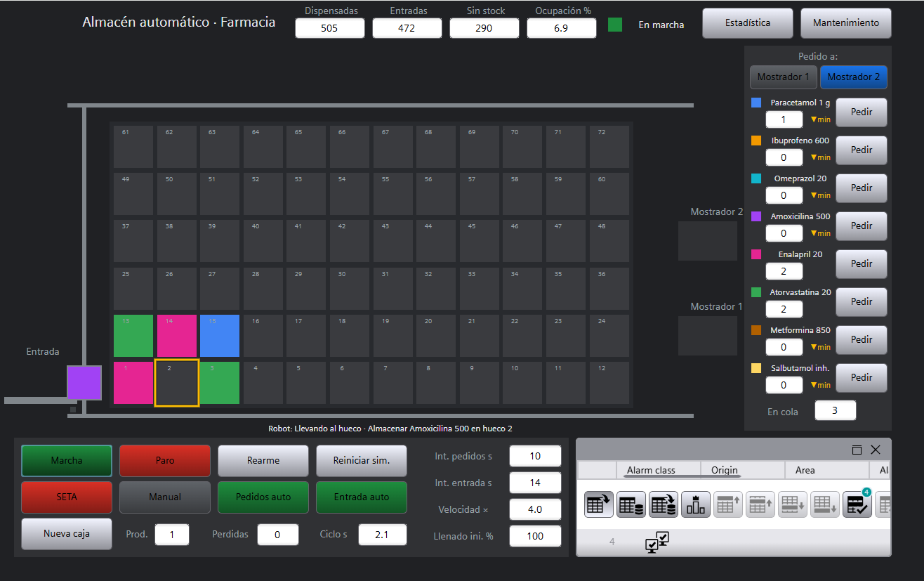Select the highlighted storage slot 2
The image size is (924, 581).
tap(177, 383)
